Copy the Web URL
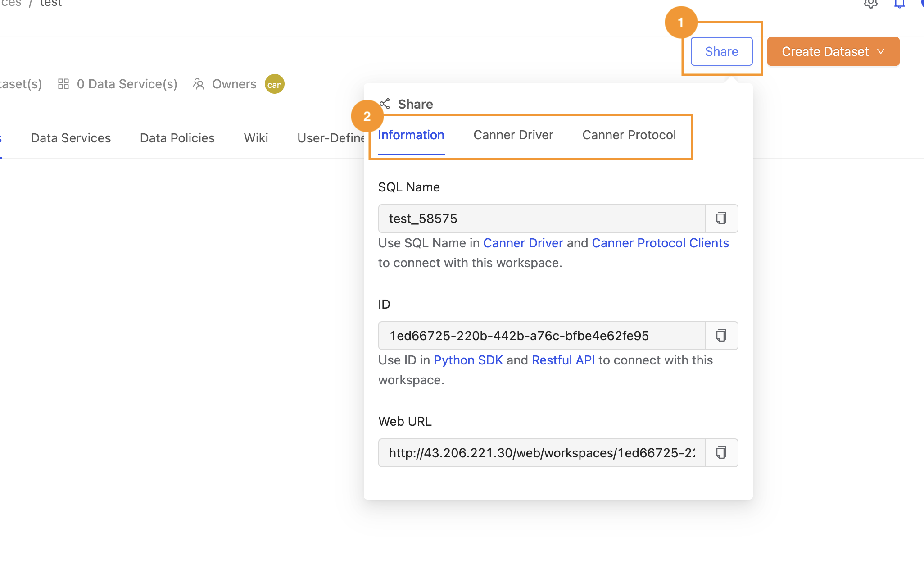Screen dimensions: 924x574 721,452
